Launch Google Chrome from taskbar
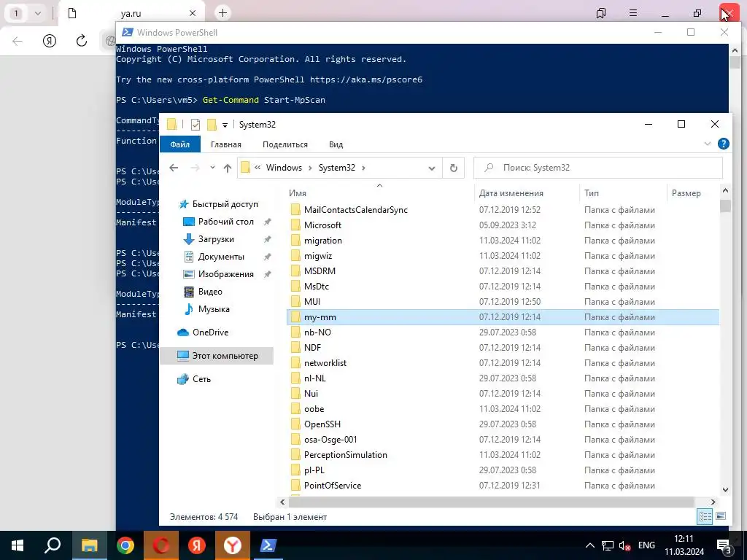This screenshot has height=560, width=747. (125, 545)
